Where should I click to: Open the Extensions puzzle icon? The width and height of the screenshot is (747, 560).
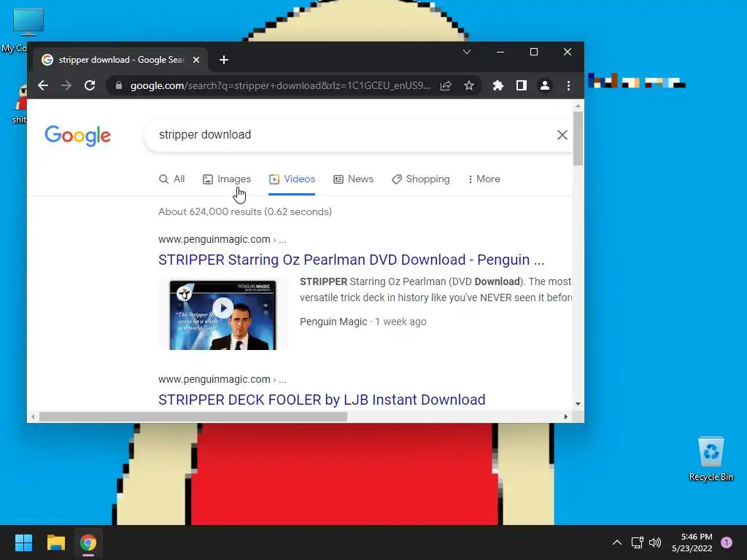click(x=498, y=86)
